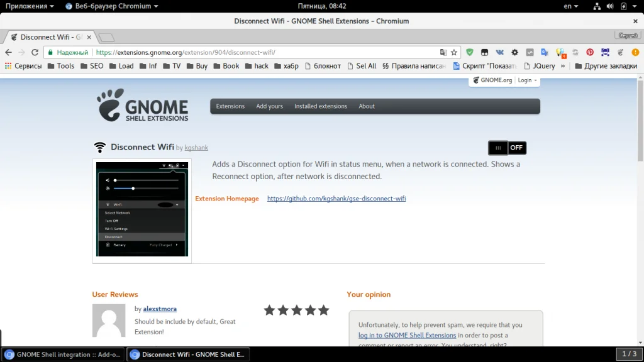Open the github gse-disconnect-wifi homepage link

point(336,198)
